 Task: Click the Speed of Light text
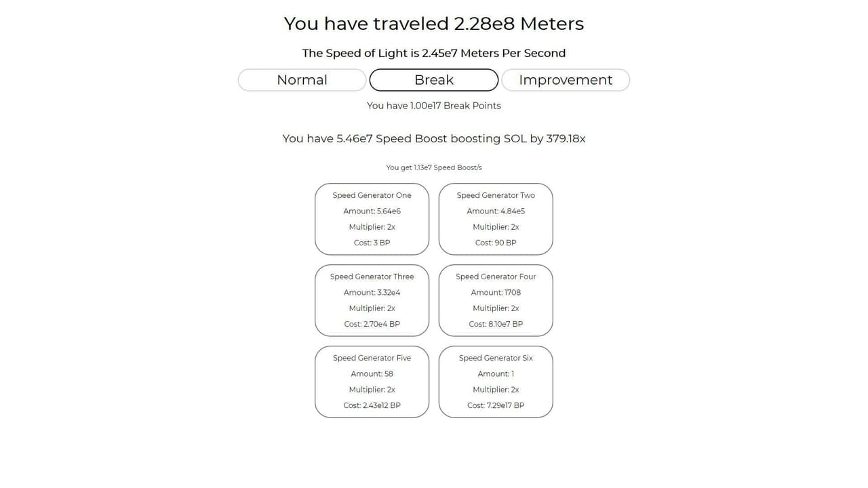pos(434,53)
